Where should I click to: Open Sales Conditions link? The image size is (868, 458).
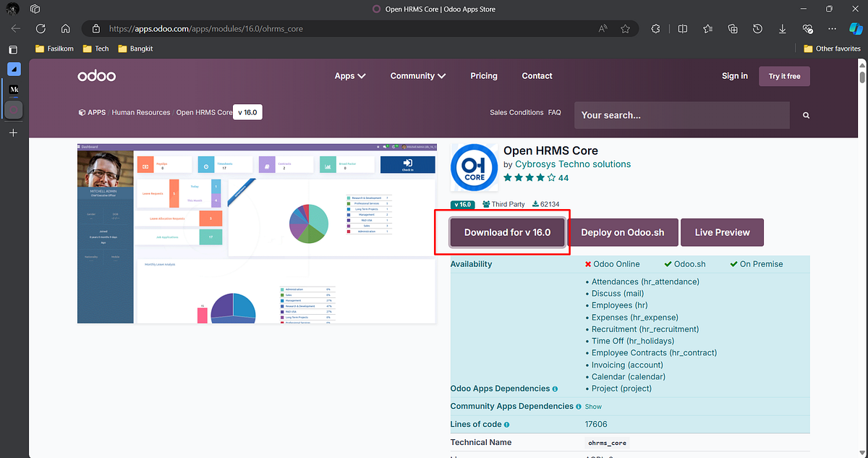(x=516, y=113)
